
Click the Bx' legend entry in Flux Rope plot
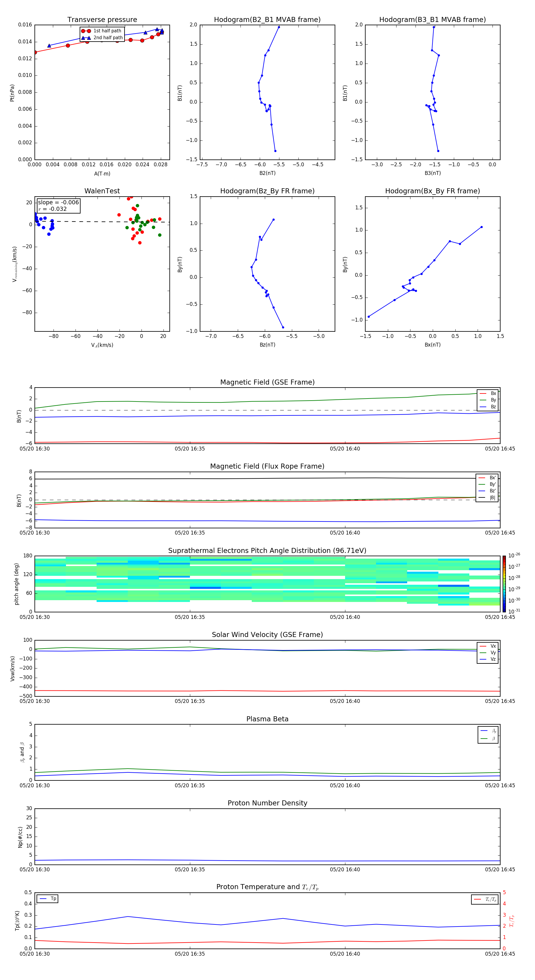click(x=487, y=478)
